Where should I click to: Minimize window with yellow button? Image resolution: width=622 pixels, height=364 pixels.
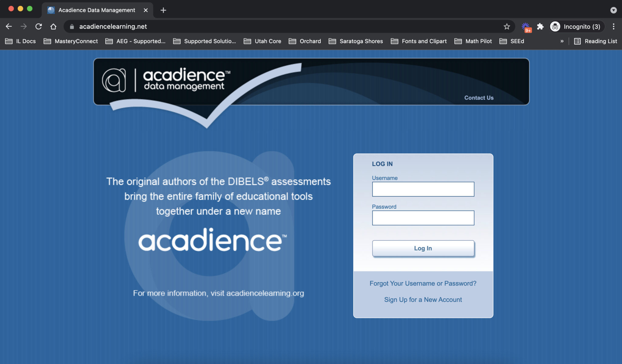tap(20, 8)
